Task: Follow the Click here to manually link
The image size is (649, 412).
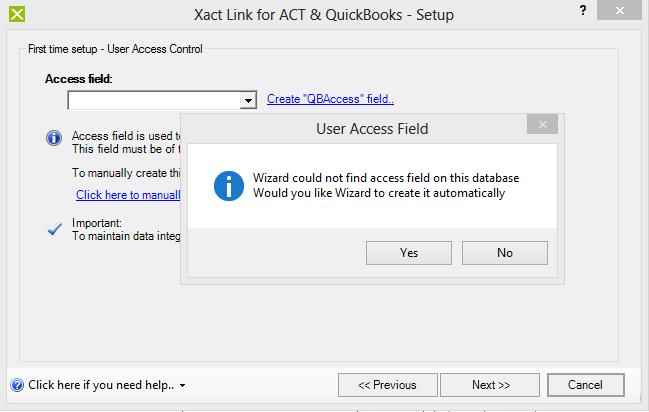Action: (128, 195)
